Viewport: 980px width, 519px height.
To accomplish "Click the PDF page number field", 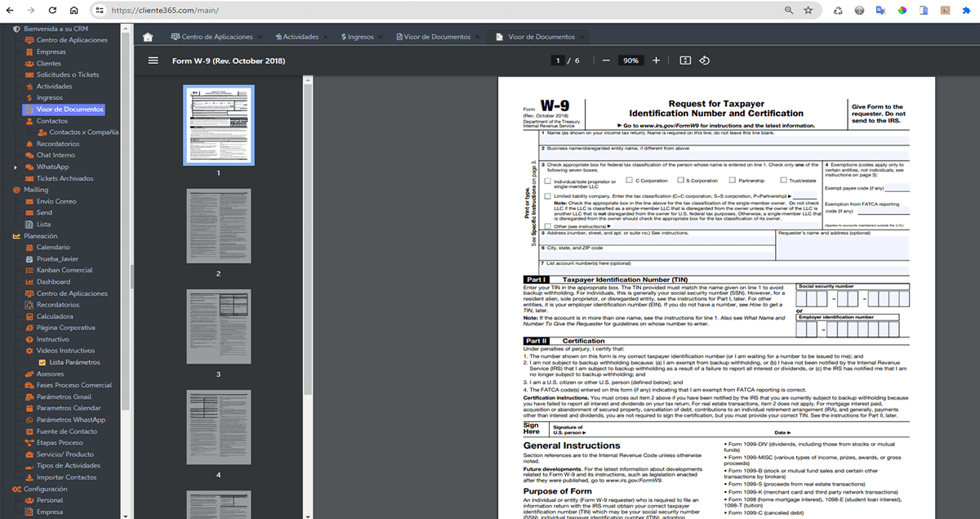I will (559, 60).
